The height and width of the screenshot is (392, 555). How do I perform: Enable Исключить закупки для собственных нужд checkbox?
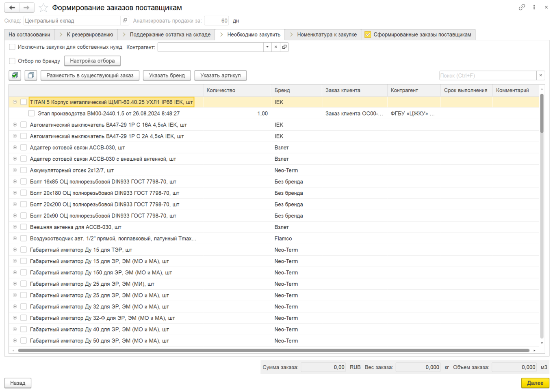click(x=12, y=47)
